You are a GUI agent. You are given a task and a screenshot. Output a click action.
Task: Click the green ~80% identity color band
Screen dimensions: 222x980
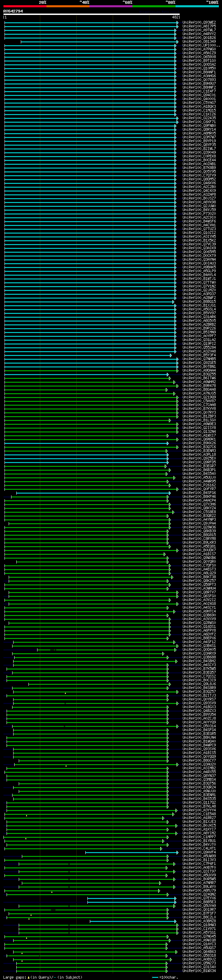coord(154,6)
